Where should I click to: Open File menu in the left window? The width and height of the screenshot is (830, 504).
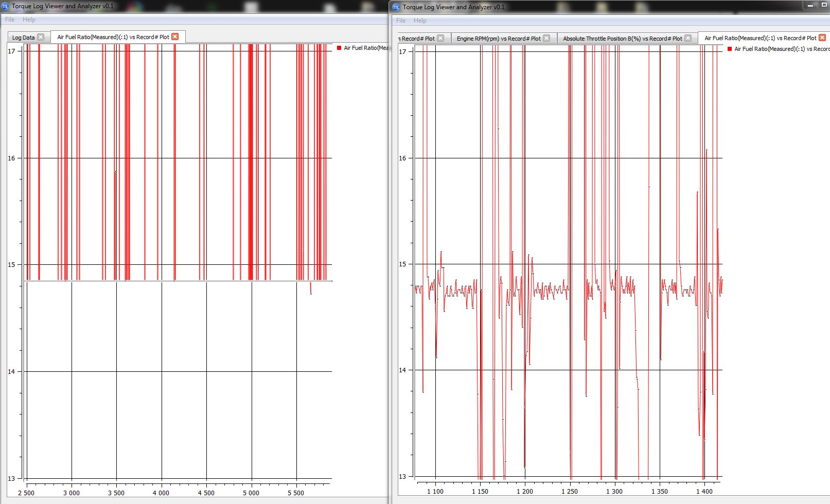click(10, 20)
